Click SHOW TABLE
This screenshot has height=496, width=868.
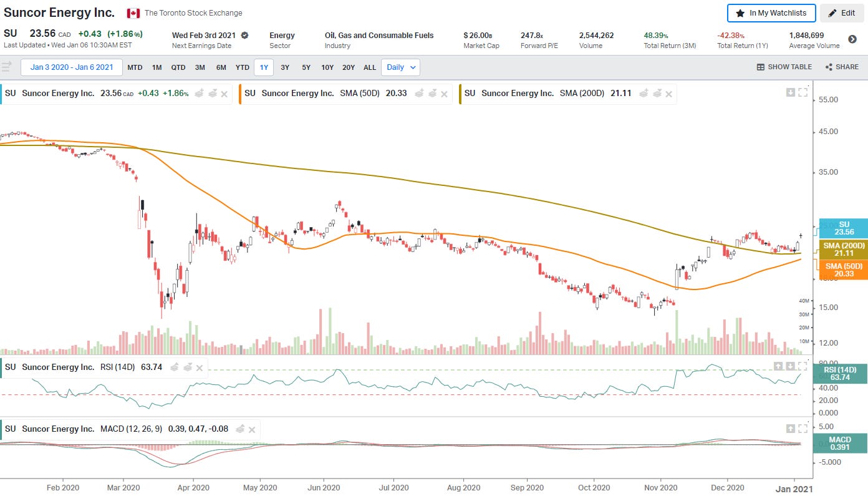(x=784, y=67)
